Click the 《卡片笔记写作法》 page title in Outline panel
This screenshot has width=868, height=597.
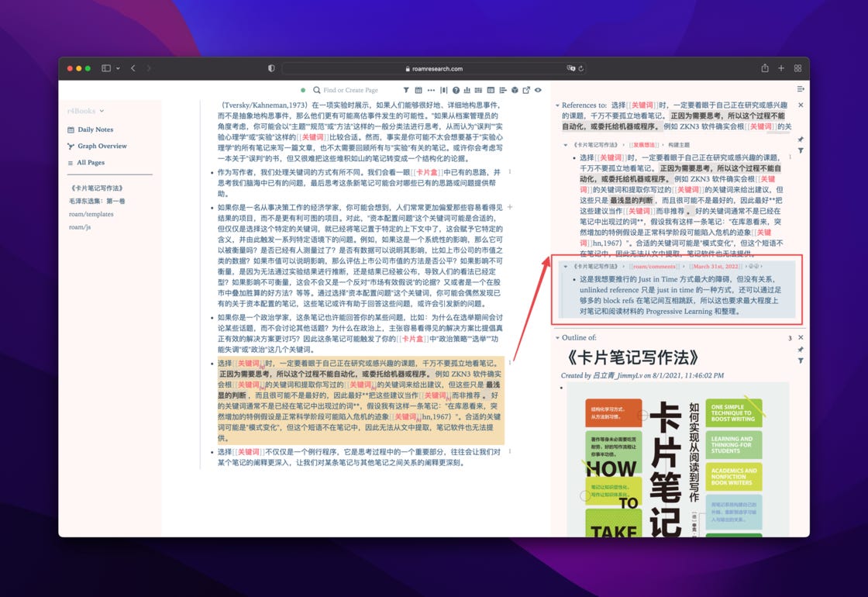point(632,357)
